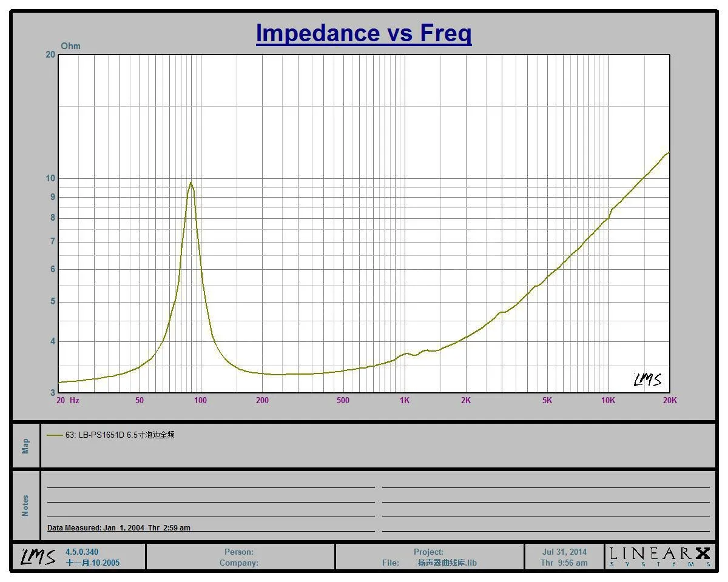This screenshot has height=582, width=728.
Task: Click the "10K" frequency axis label
Action: (608, 400)
